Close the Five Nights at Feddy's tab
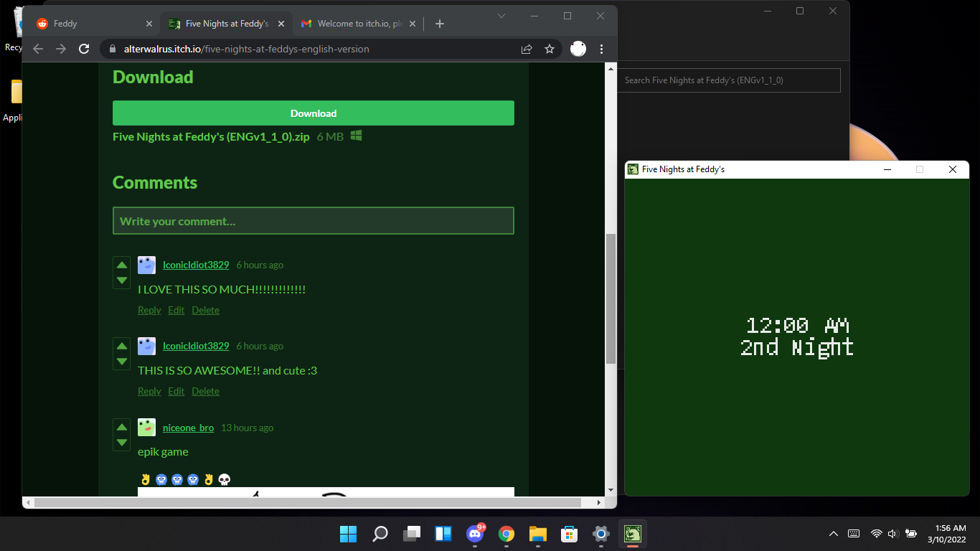This screenshot has height=551, width=980. click(281, 24)
